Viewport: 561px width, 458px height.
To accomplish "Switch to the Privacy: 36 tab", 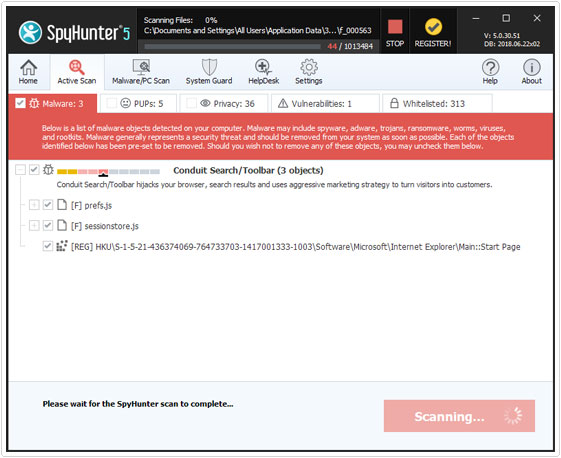I will 224,103.
